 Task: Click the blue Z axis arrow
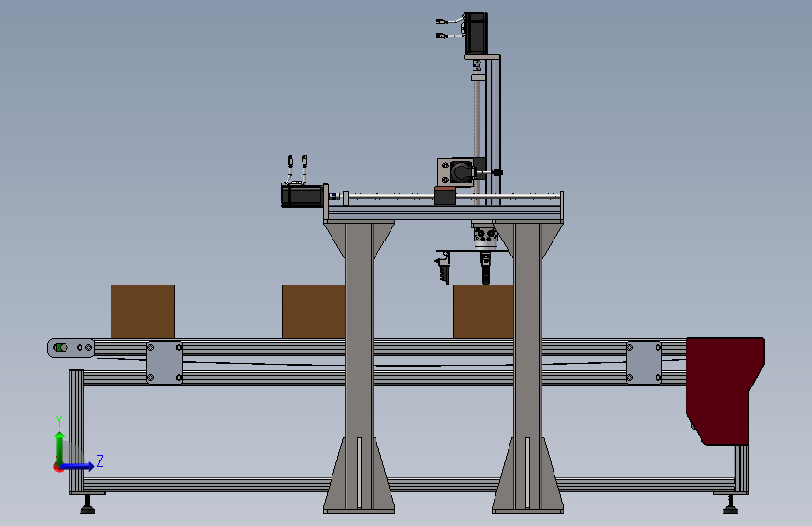77,466
